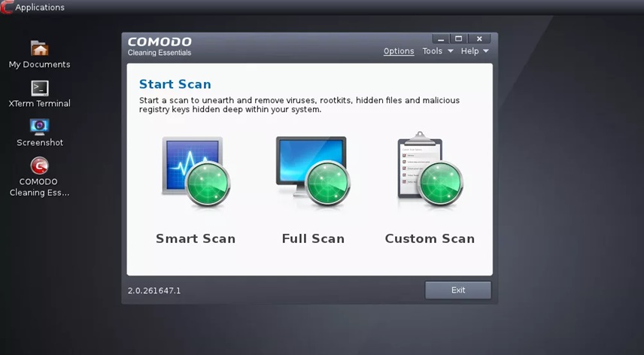
Task: Click the My Documents desktop label
Action: (x=39, y=65)
